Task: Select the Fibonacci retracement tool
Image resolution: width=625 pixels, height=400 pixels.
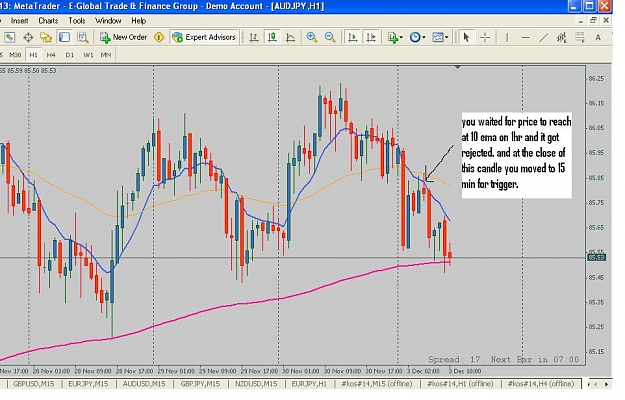Action: (580, 37)
